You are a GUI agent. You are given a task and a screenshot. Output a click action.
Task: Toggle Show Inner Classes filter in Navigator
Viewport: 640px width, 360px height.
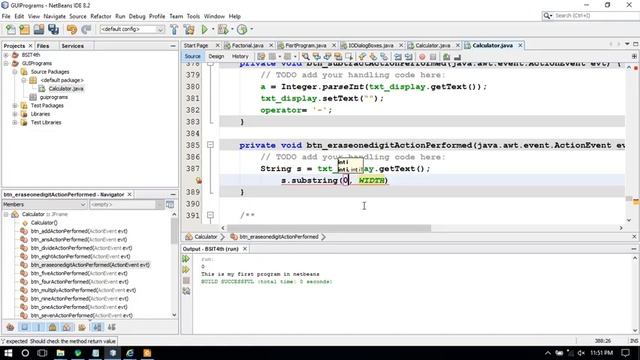point(67,327)
